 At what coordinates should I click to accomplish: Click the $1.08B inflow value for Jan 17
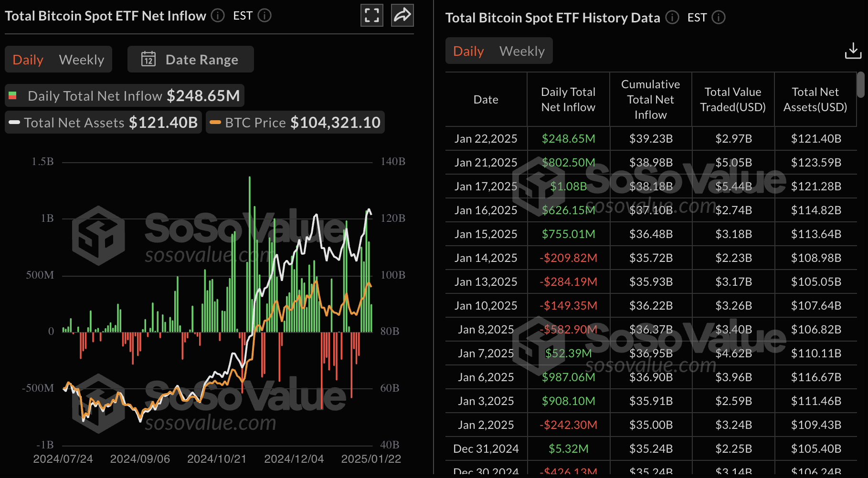coord(568,186)
